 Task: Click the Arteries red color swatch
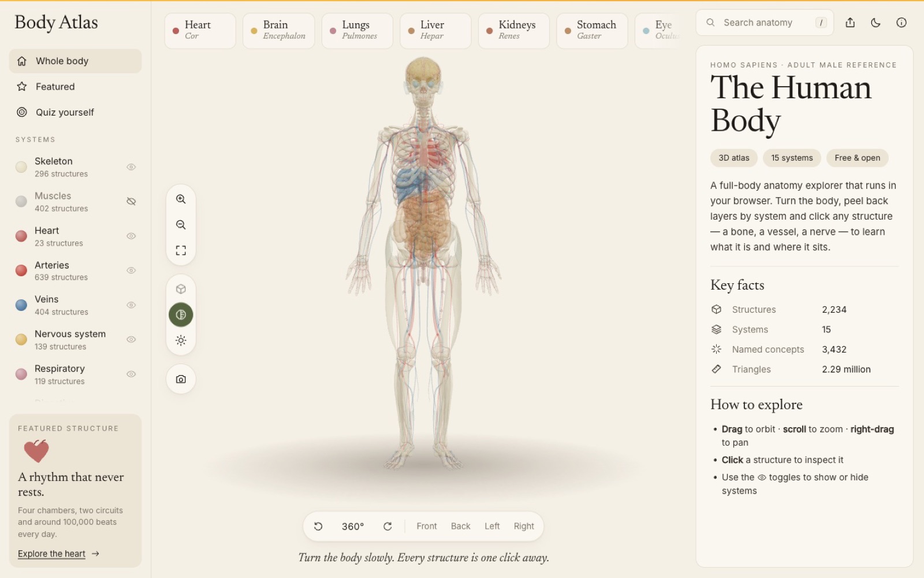tap(21, 271)
